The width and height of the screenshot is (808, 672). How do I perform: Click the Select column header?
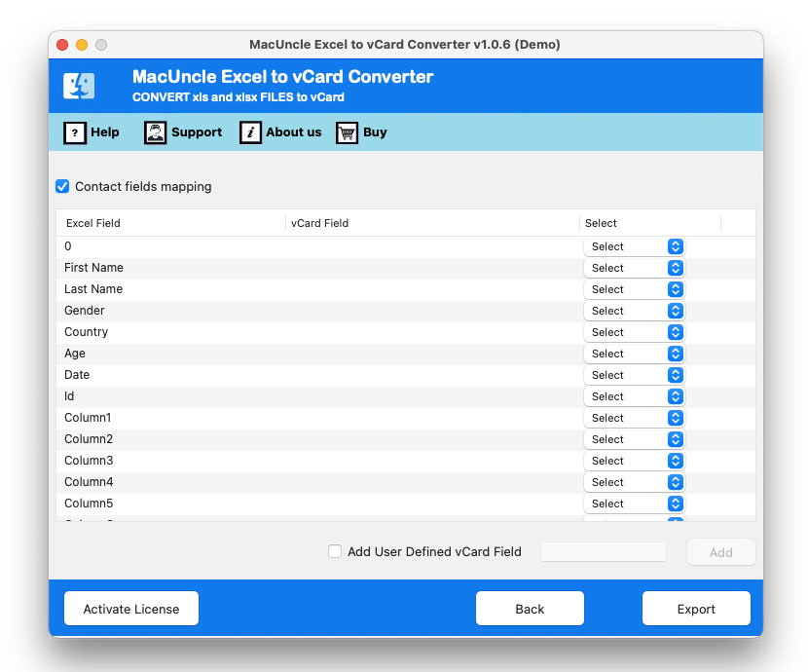coord(649,223)
